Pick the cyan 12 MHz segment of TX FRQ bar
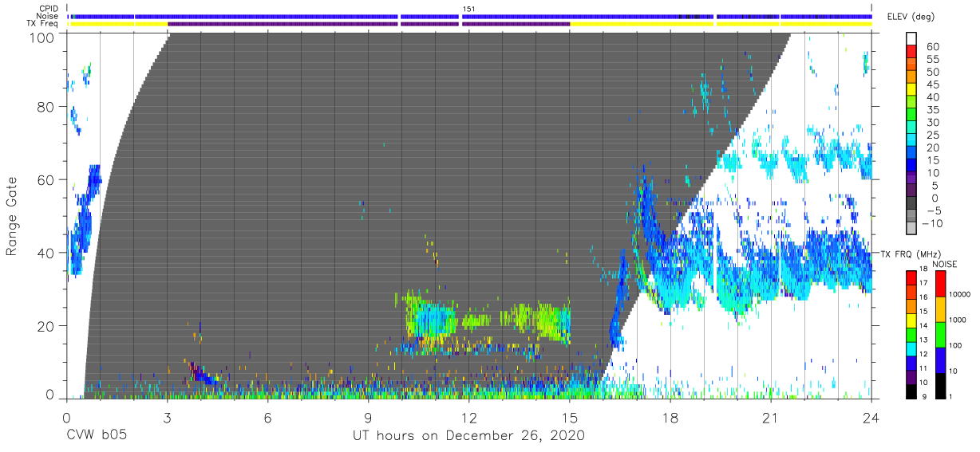This screenshot has width=980, height=452. coord(912,348)
